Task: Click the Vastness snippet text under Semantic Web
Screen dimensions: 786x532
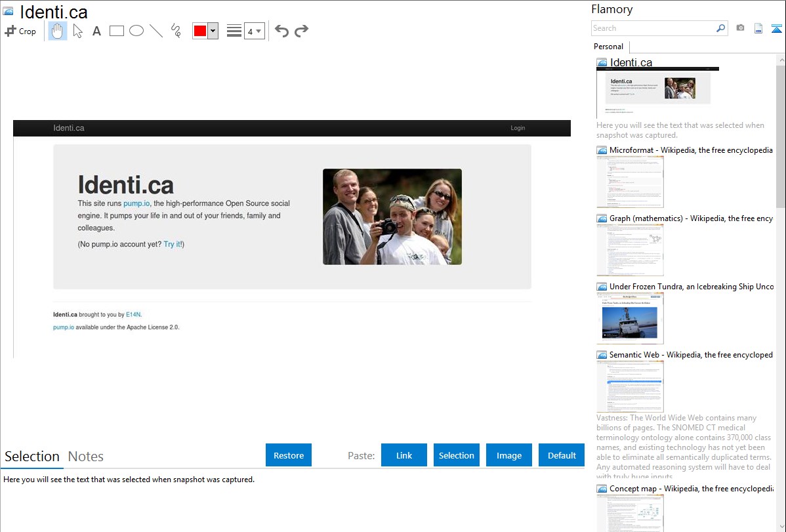Action: (684, 447)
